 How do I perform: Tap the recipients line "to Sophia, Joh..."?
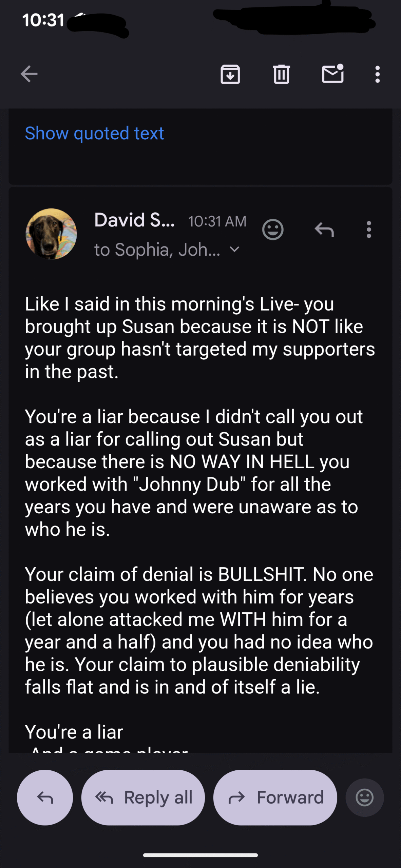[x=157, y=250]
